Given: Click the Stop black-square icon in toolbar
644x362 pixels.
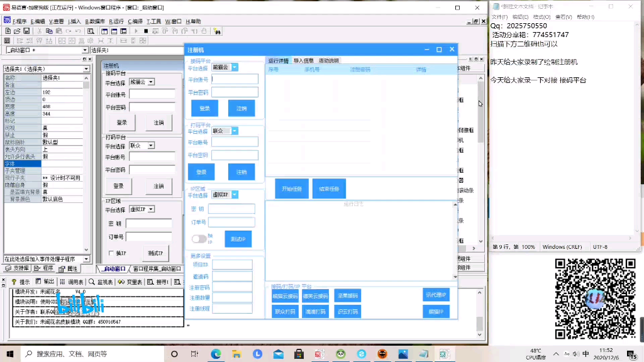Looking at the screenshot, I should [x=146, y=31].
